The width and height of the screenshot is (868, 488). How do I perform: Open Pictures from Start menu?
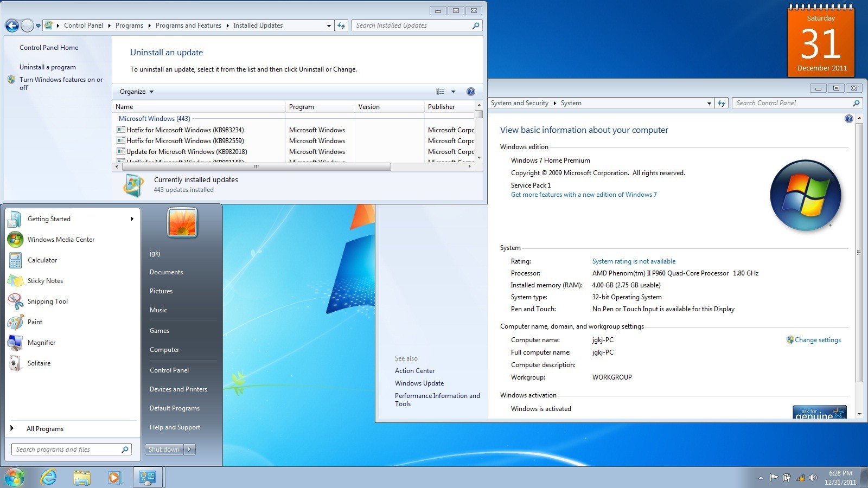tap(161, 291)
